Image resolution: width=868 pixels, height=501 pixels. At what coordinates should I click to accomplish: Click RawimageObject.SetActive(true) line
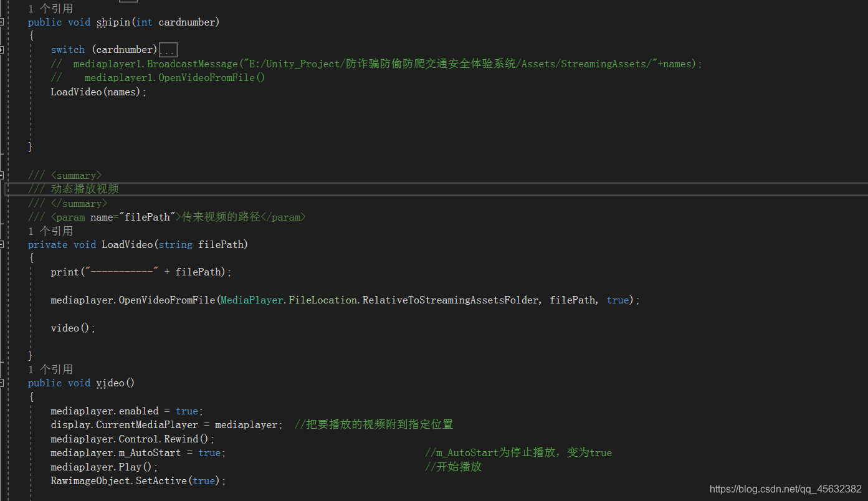[138, 480]
